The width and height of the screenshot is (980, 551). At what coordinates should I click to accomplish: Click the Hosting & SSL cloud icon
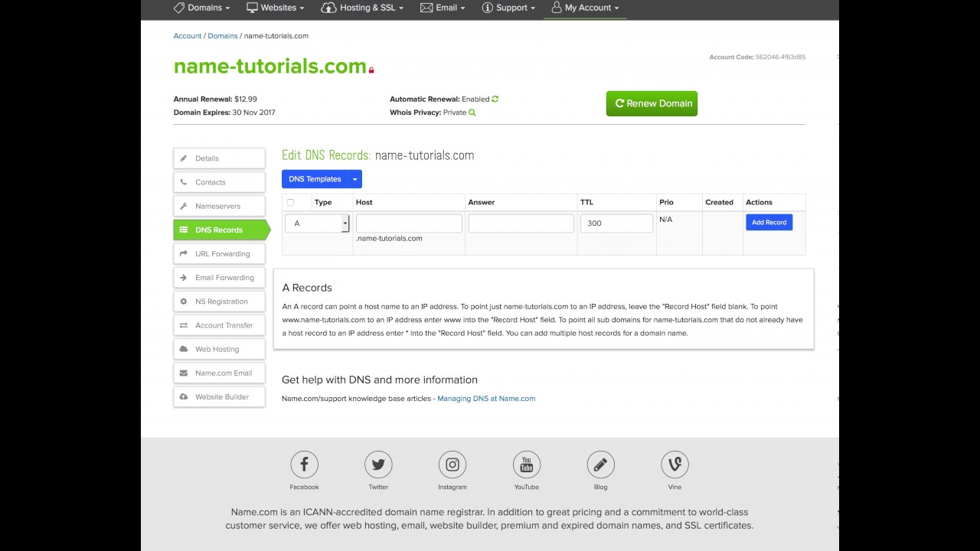[328, 8]
